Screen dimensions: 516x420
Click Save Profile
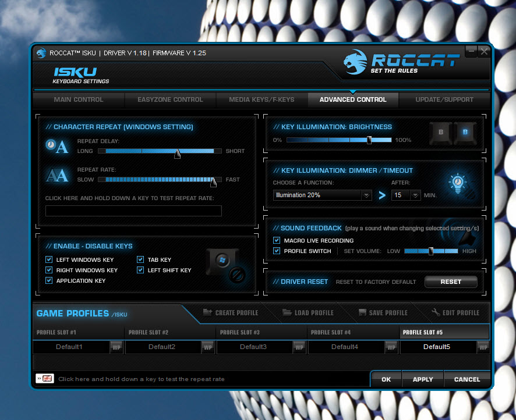pos(383,312)
